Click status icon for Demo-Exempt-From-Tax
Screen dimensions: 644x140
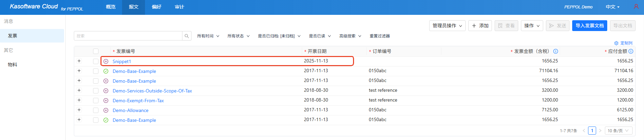tap(106, 101)
